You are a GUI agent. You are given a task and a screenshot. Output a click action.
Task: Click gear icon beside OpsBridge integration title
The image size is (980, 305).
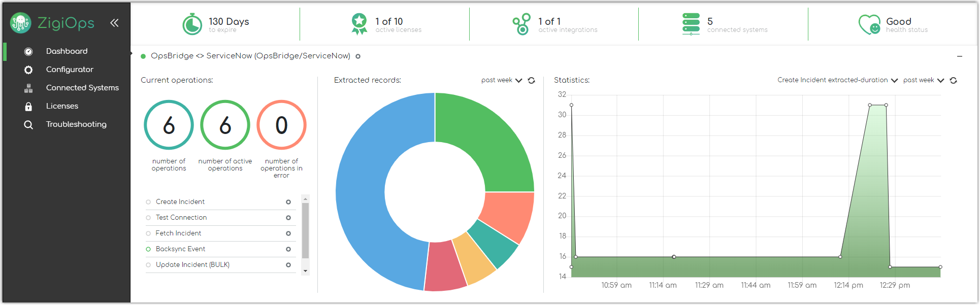click(x=358, y=56)
